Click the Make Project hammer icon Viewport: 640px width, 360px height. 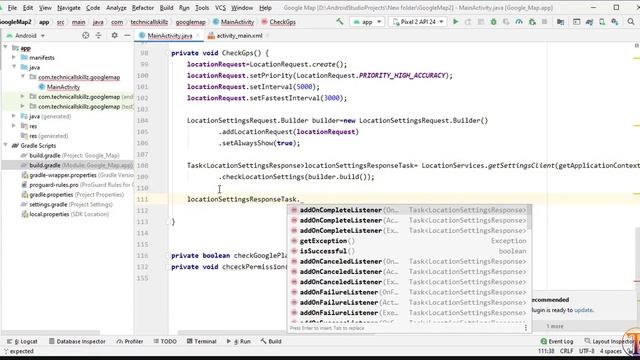tap(340, 22)
